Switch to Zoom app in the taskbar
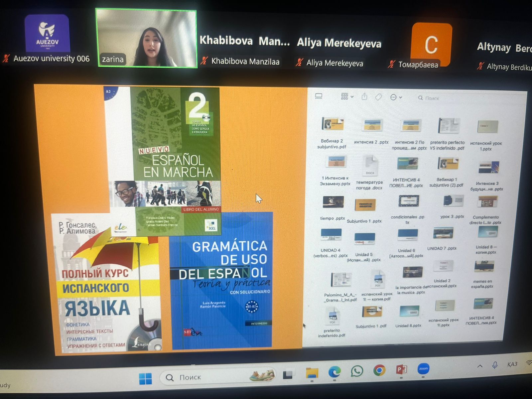 (x=423, y=368)
